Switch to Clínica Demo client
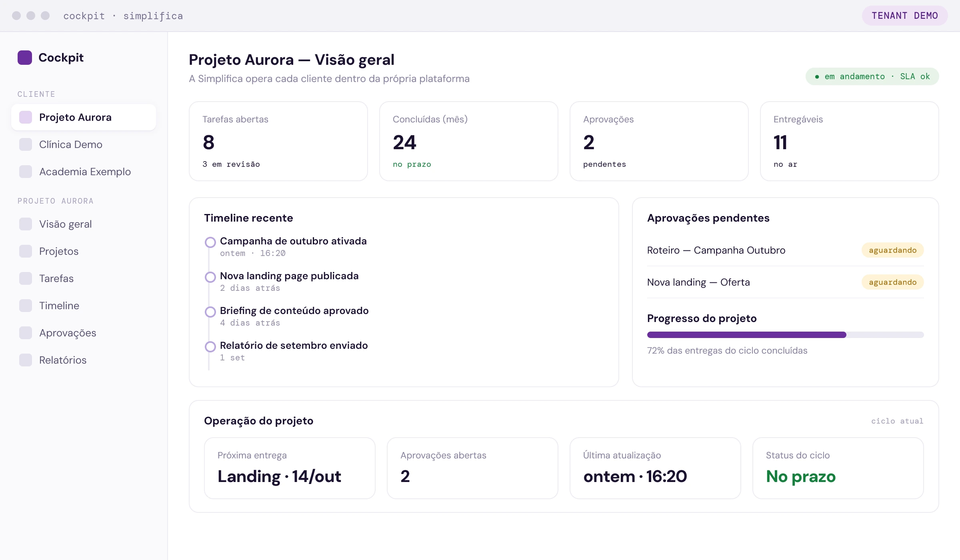The image size is (960, 560). [84, 144]
